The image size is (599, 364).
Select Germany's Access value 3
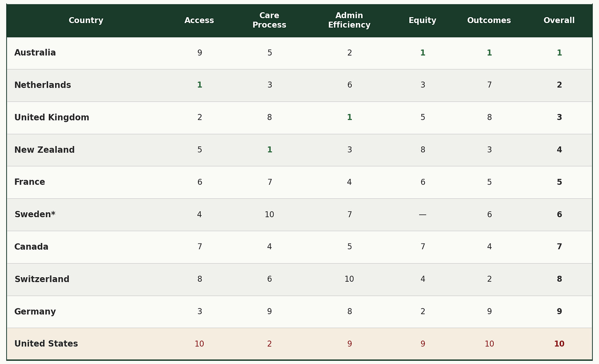pos(200,312)
